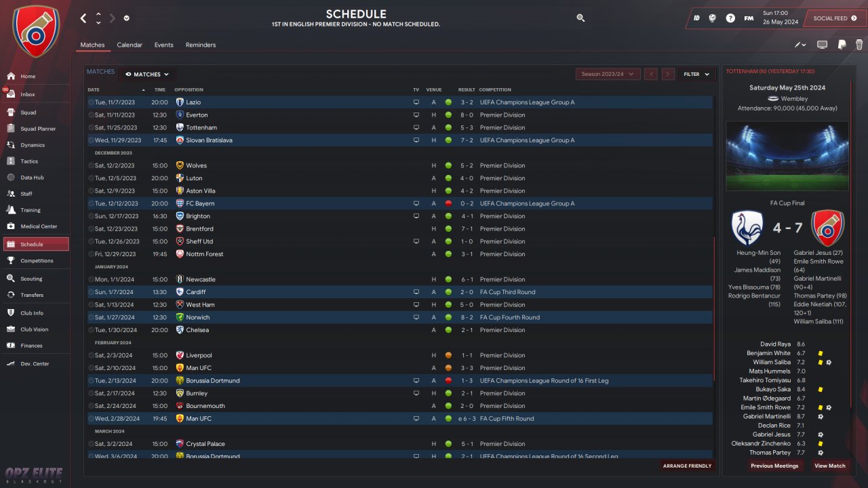
Task: Go to the Squad screen
Action: tap(35, 113)
